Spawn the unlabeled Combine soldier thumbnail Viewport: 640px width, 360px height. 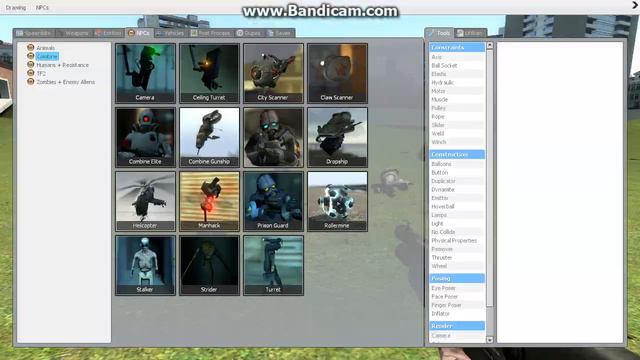tap(273, 137)
